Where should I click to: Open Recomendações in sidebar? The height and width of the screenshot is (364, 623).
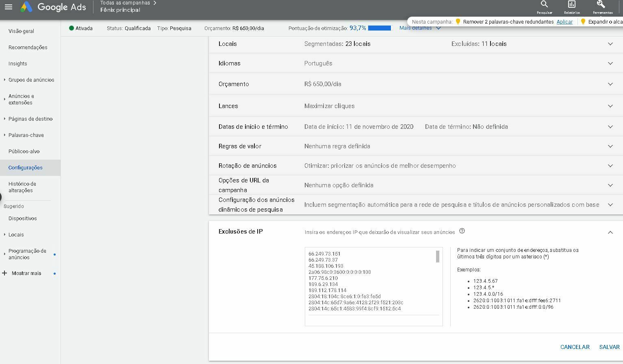click(28, 47)
